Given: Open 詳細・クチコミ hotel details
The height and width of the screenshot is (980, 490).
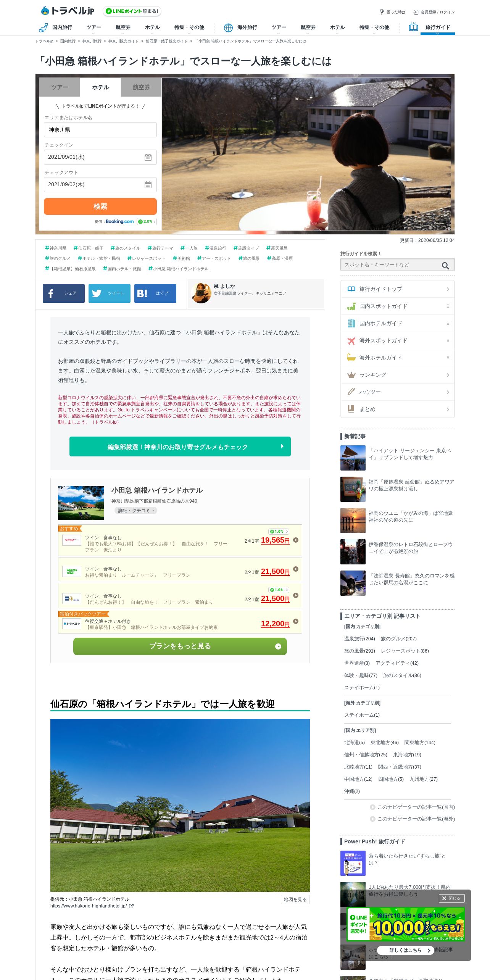Looking at the screenshot, I should pyautogui.click(x=136, y=511).
